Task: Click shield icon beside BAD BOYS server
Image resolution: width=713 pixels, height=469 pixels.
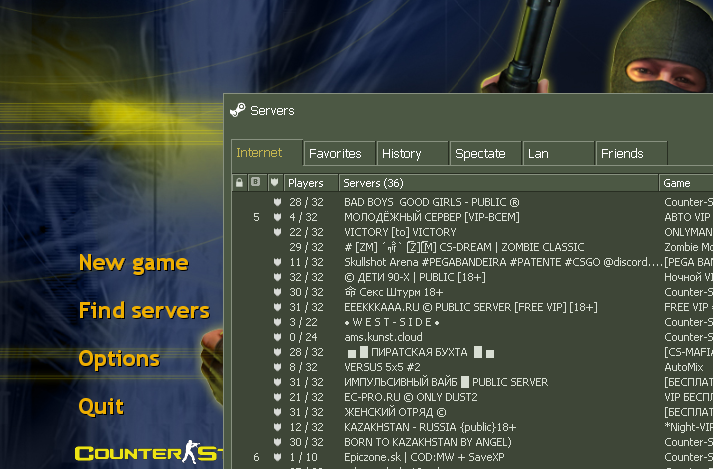Action: pyautogui.click(x=274, y=202)
